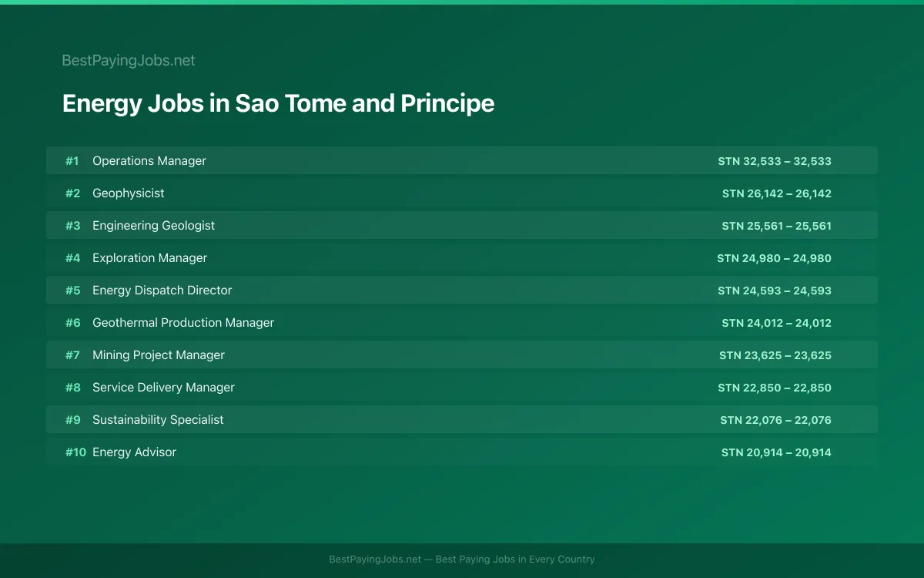
Task: Select the Service Delivery Manager row
Action: 462,387
